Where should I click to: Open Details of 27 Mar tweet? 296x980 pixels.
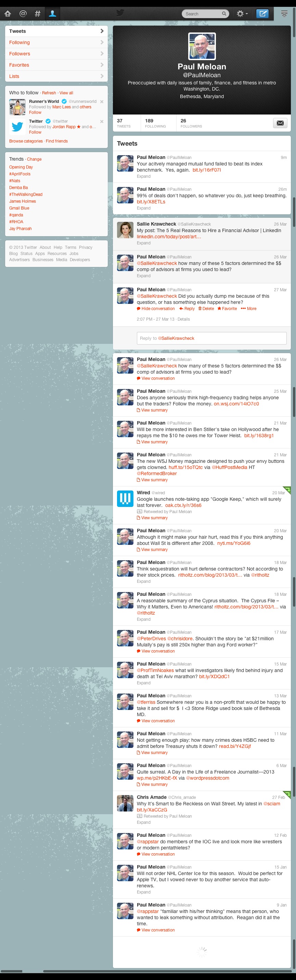(x=184, y=320)
